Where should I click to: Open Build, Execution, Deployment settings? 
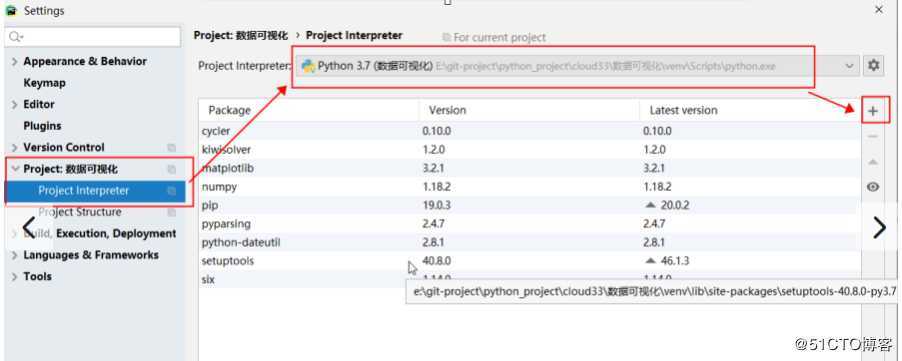click(x=99, y=233)
